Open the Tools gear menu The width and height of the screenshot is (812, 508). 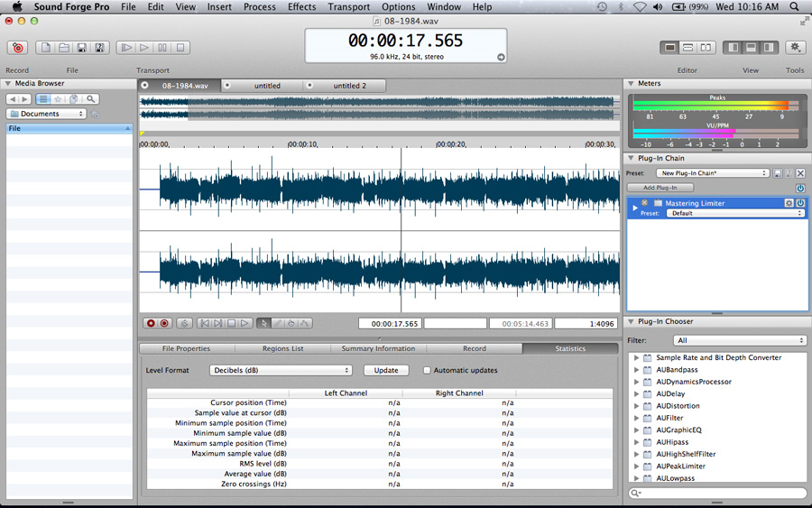click(795, 48)
